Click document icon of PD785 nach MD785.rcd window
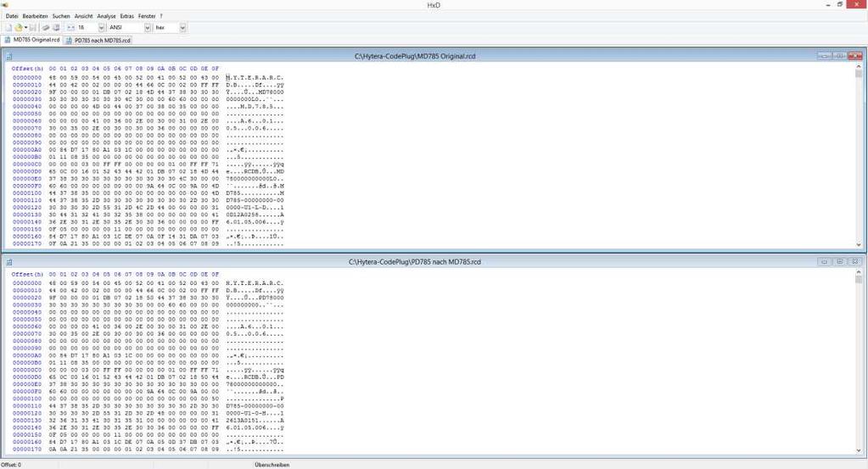The width and height of the screenshot is (868, 469). (x=8, y=261)
